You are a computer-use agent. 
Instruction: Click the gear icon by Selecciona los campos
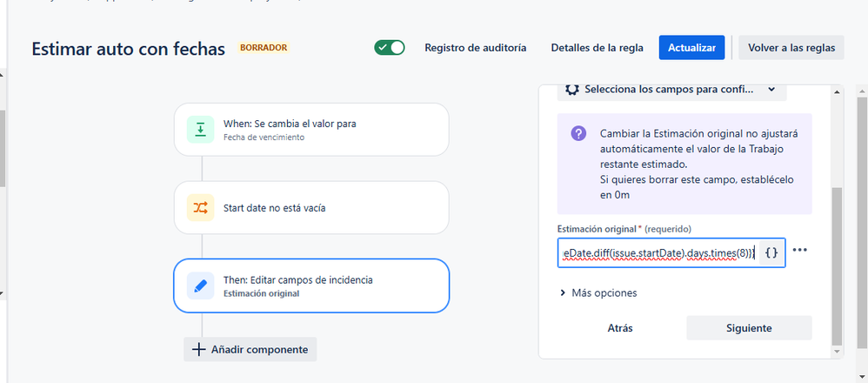coord(572,89)
